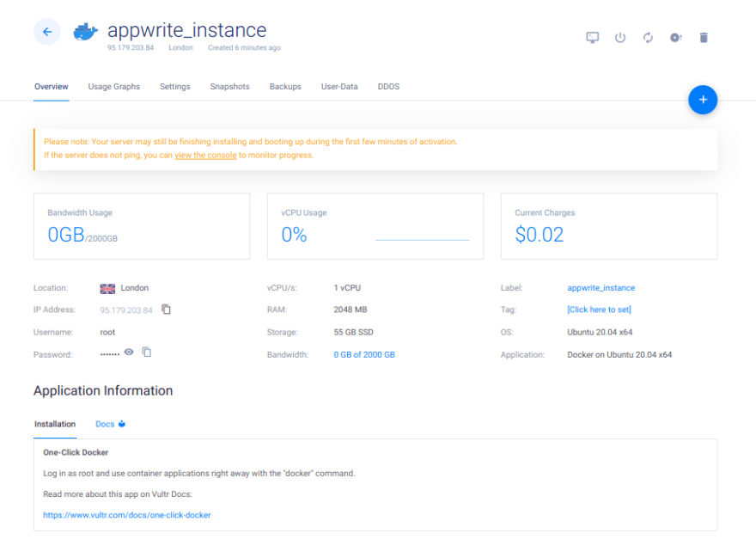Open the '0 GB of 2000 GB' bandwidth link
The height and width of the screenshot is (558, 756).
tap(364, 355)
